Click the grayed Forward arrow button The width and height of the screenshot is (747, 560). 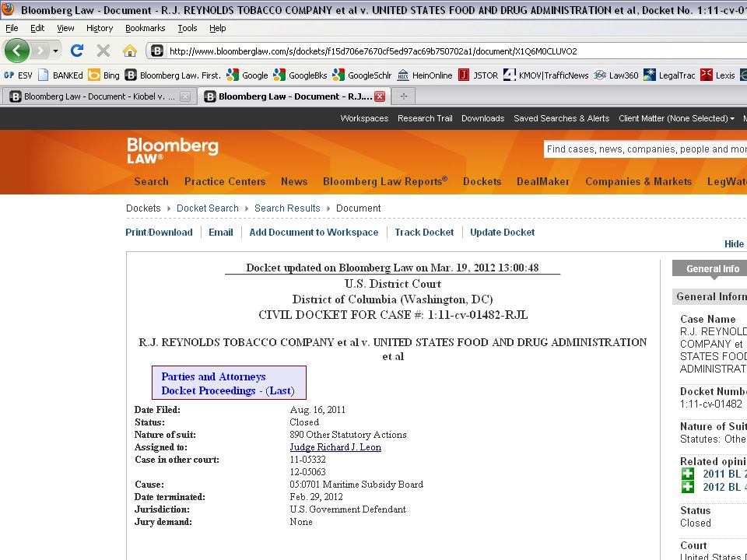pyautogui.click(x=40, y=51)
